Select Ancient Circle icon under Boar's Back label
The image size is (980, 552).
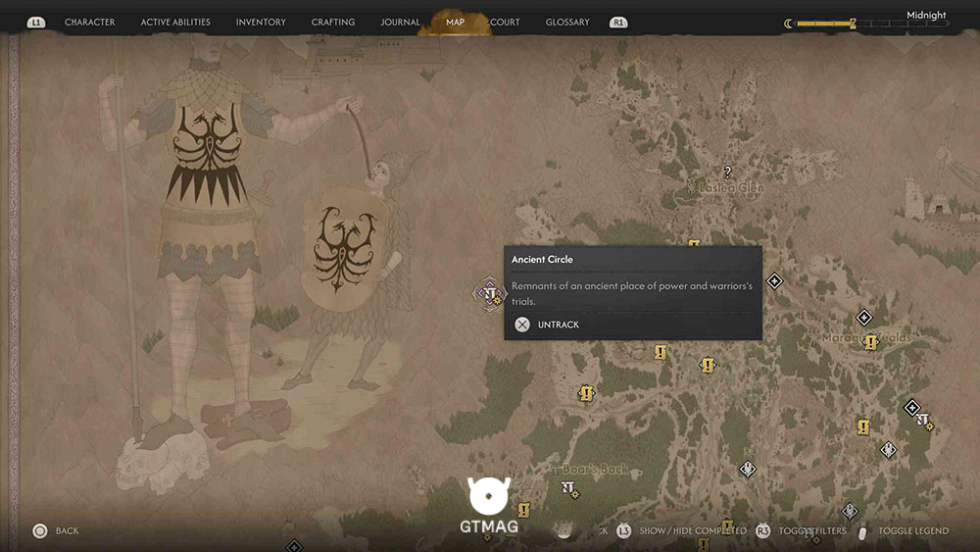[x=570, y=489]
